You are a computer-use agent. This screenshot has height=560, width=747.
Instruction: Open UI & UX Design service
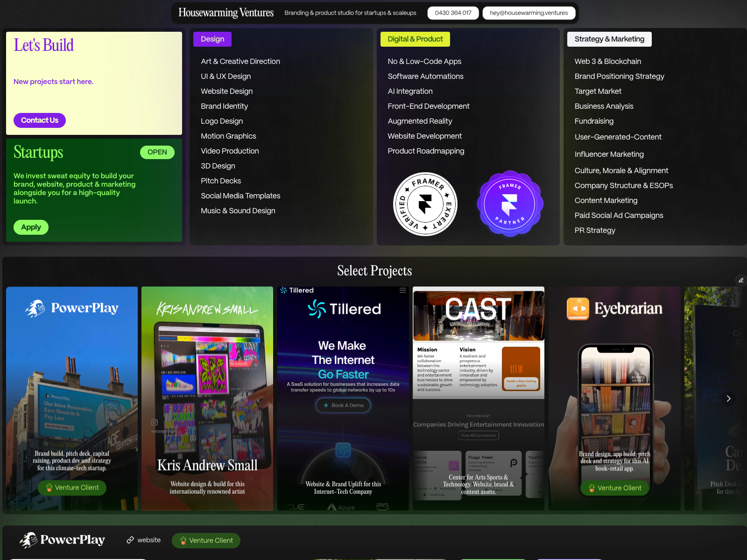226,77
